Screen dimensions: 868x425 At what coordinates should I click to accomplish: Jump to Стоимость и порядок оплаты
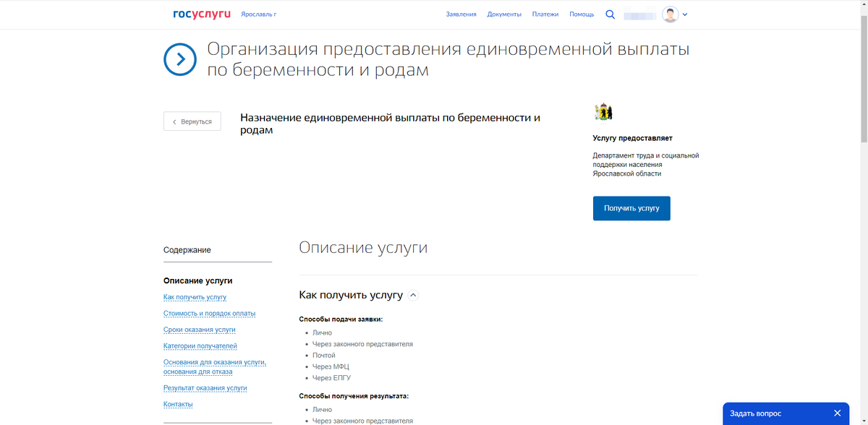tap(209, 314)
